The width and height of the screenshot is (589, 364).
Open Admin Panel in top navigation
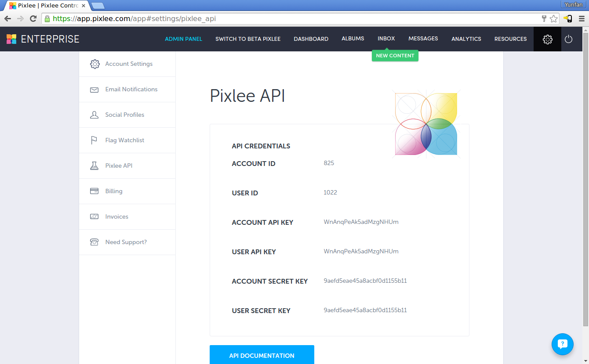coord(184,39)
